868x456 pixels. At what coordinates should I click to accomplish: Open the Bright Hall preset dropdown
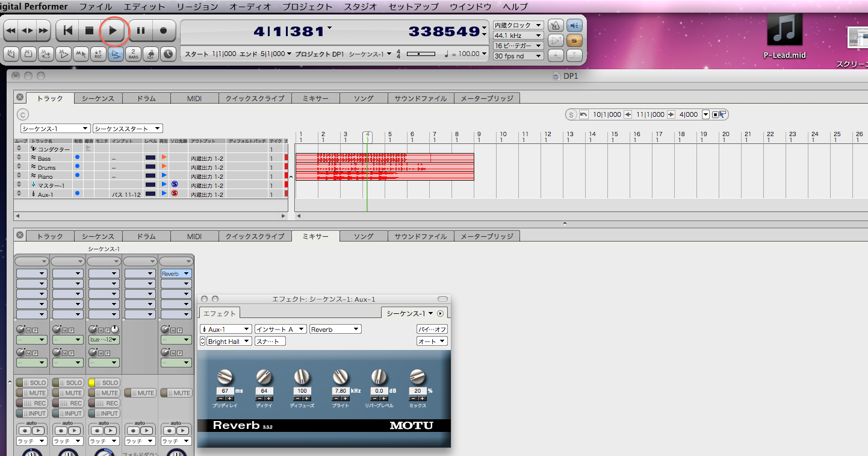229,342
